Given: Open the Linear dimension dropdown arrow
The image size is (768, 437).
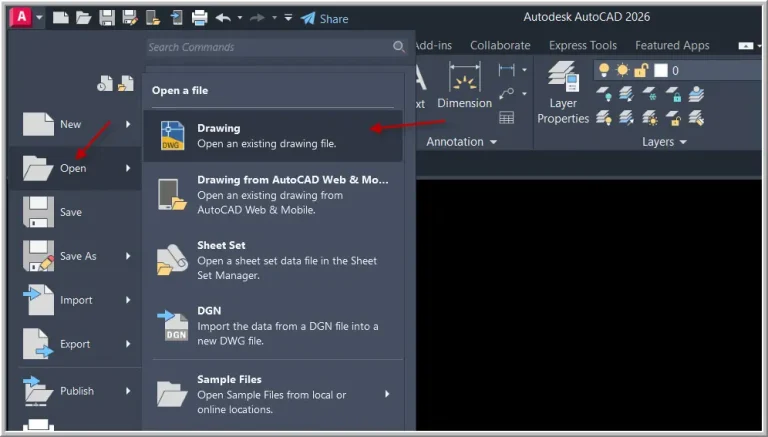Looking at the screenshot, I should coord(524,70).
